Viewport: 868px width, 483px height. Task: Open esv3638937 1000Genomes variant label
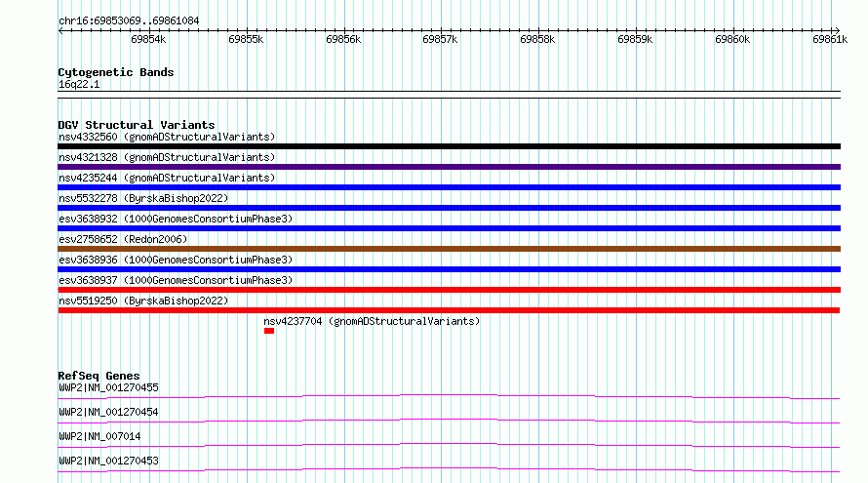click(176, 280)
